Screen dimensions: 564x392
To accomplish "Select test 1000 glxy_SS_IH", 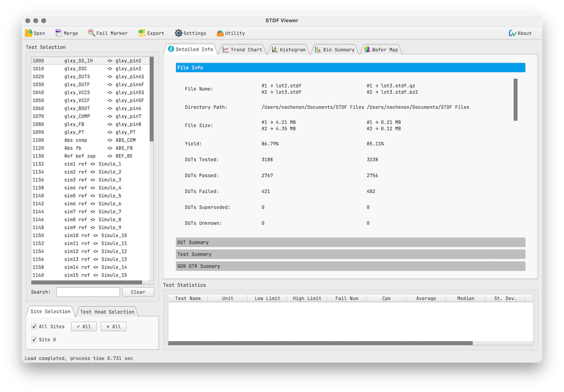I will pos(90,61).
